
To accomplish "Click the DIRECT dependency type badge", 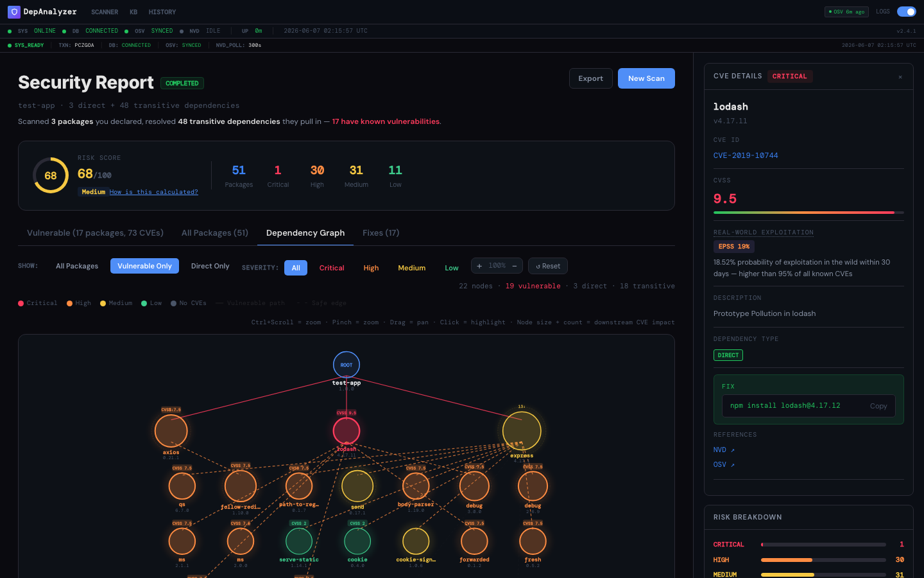I will (x=728, y=355).
